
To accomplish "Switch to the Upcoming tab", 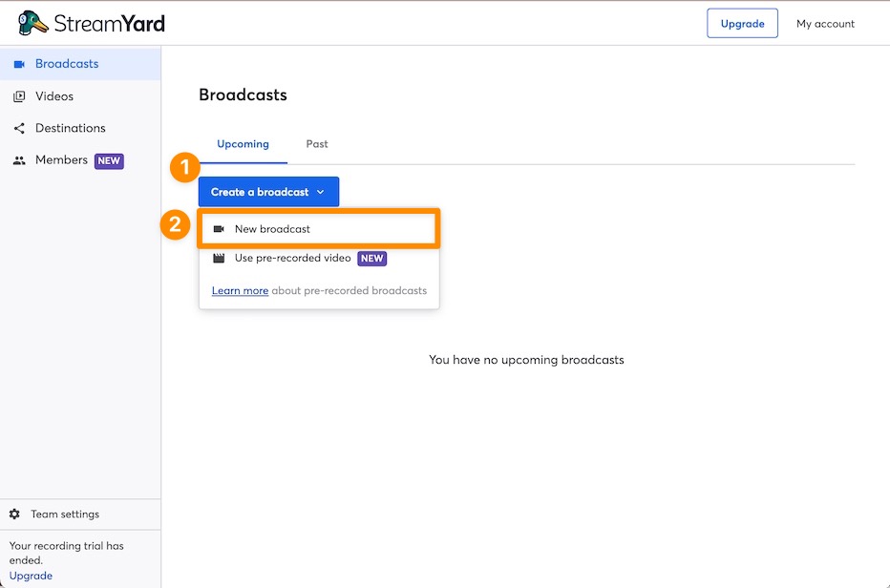I will coord(243,144).
